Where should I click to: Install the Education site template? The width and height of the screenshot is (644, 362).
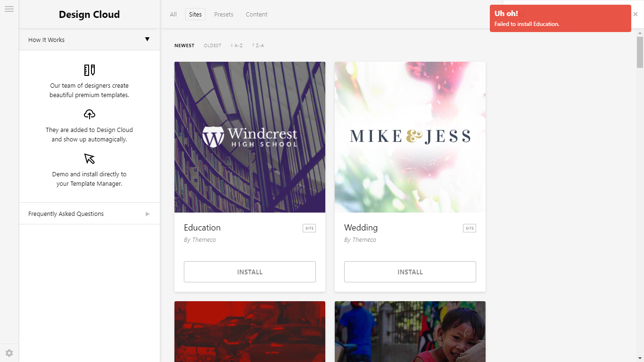coord(250,272)
